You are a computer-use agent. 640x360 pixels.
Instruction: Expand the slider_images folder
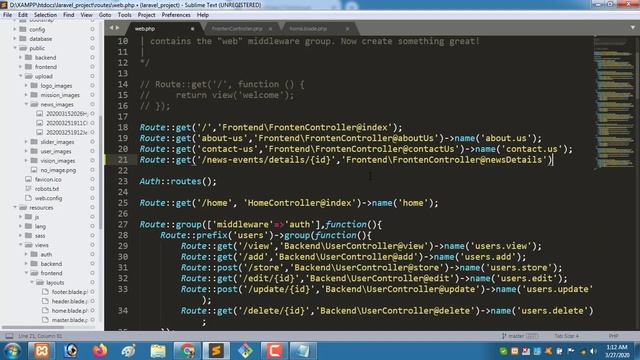pyautogui.click(x=27, y=142)
